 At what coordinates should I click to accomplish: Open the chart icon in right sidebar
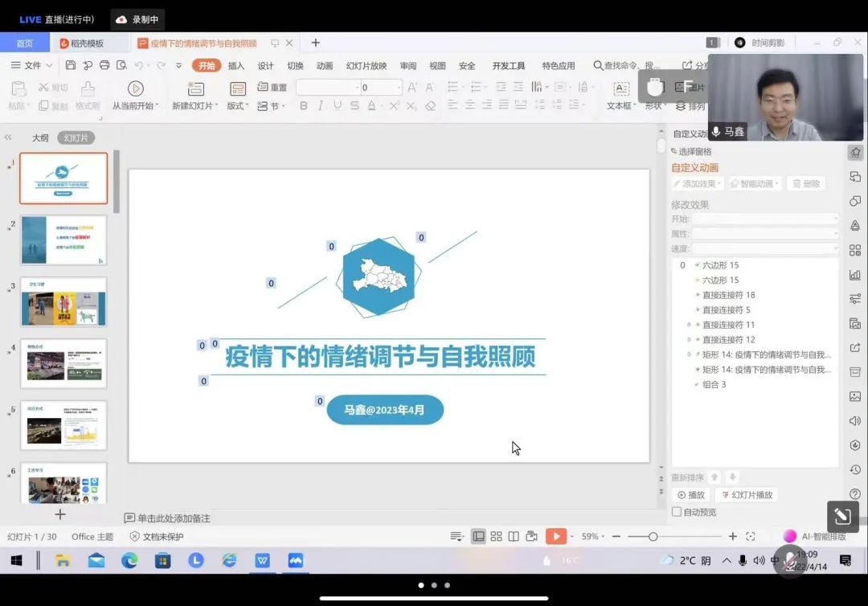[855, 275]
